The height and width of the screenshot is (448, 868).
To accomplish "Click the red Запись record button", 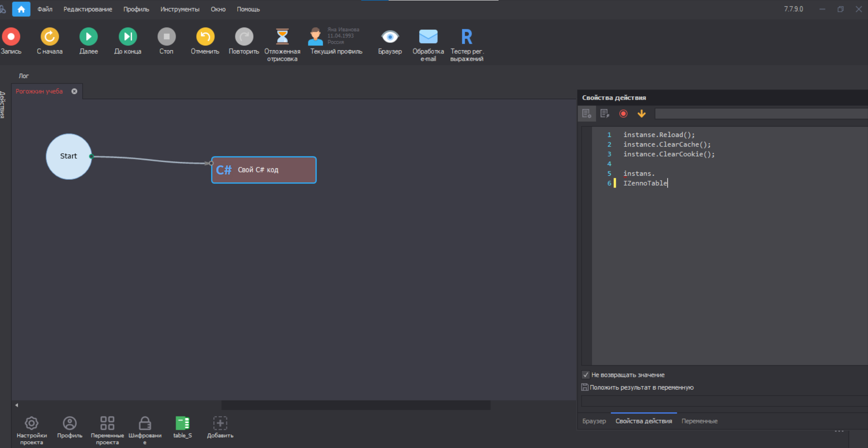I will (x=11, y=37).
